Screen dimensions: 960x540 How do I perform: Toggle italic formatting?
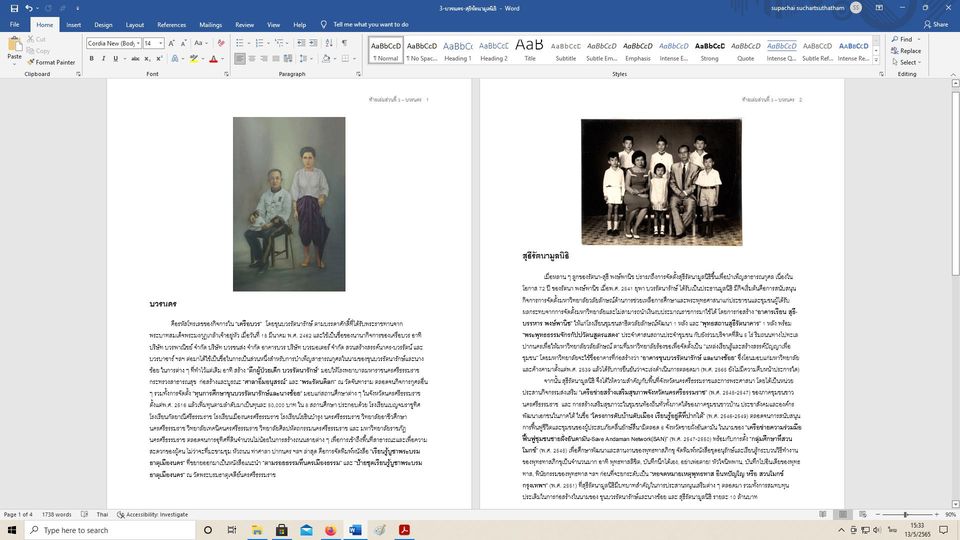tap(103, 59)
